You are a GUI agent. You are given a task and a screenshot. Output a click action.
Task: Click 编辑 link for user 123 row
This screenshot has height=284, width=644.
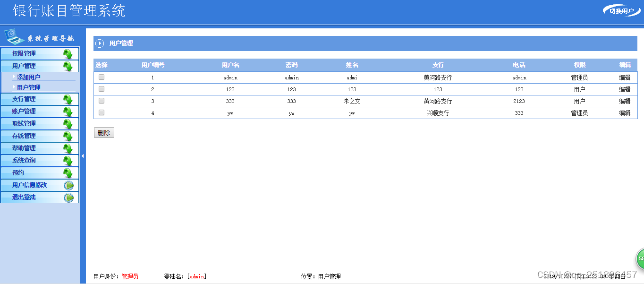[x=625, y=89]
